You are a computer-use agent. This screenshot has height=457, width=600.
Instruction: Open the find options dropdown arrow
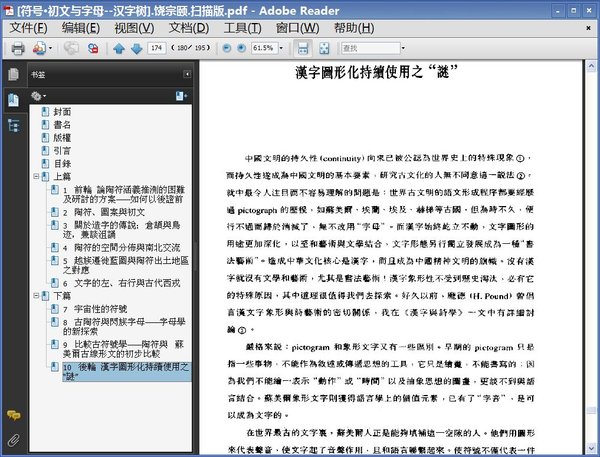tap(403, 48)
